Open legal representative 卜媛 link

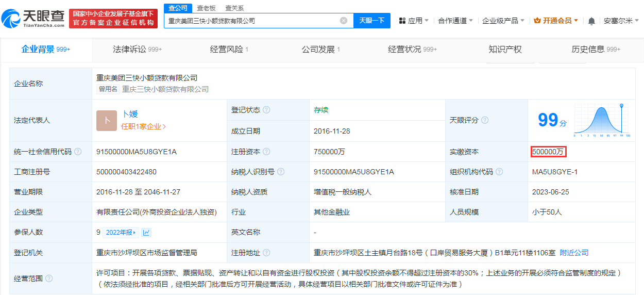(130, 114)
